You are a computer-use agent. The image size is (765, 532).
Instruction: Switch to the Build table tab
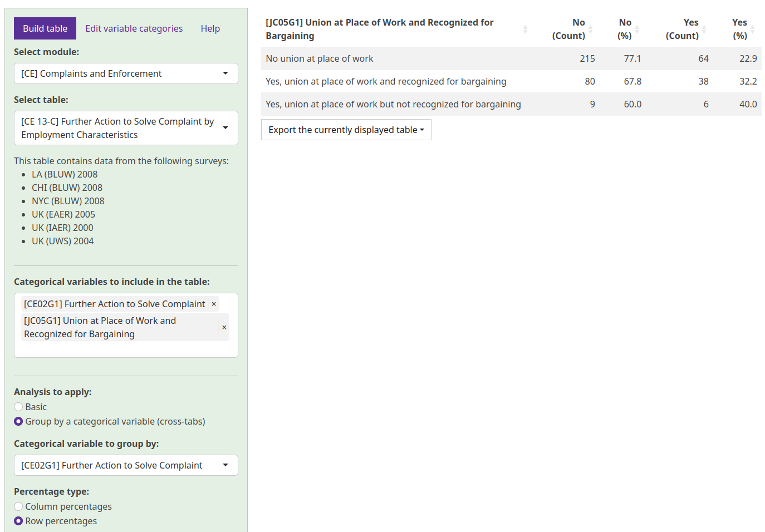(x=45, y=28)
